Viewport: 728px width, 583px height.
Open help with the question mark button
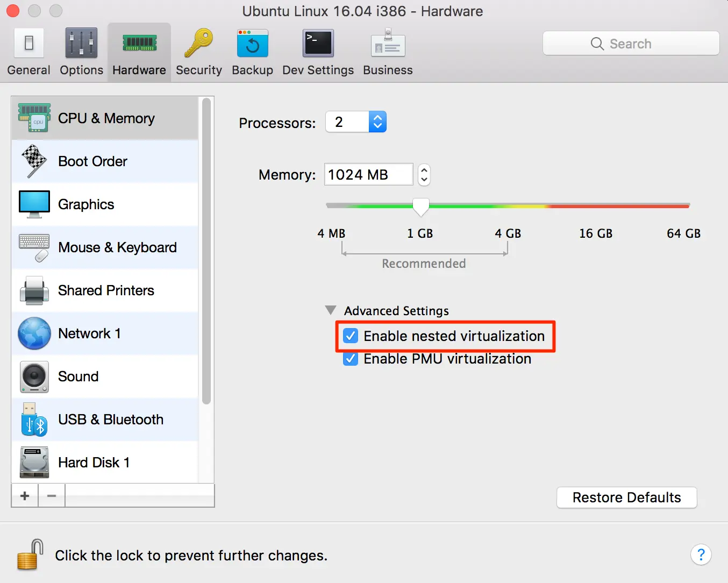pyautogui.click(x=701, y=554)
